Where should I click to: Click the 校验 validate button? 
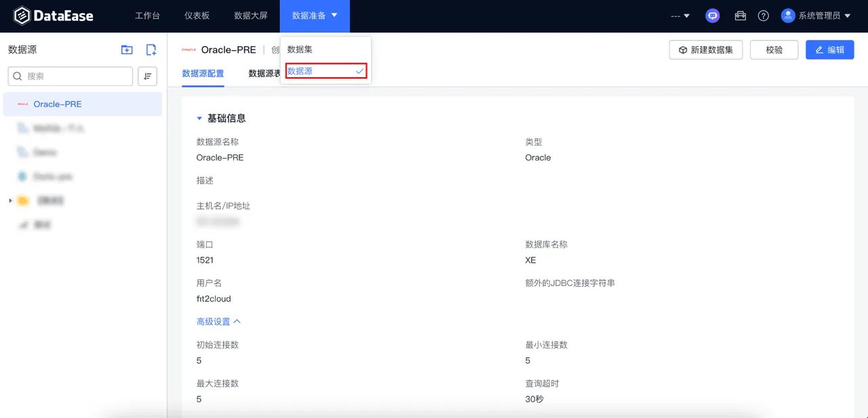click(774, 50)
